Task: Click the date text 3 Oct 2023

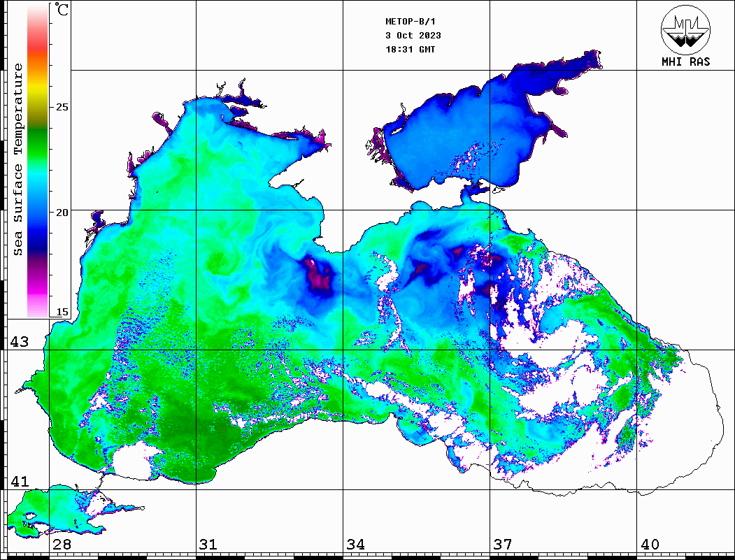Action: tap(413, 36)
